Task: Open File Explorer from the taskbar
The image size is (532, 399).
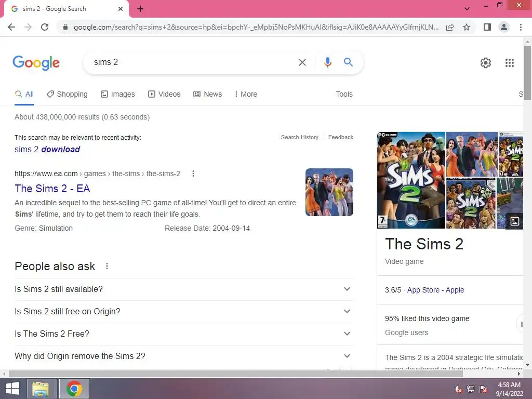Action: click(x=41, y=389)
